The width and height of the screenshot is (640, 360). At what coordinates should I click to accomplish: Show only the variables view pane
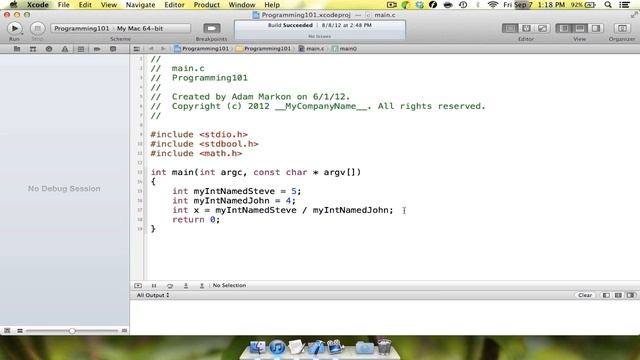click(606, 295)
